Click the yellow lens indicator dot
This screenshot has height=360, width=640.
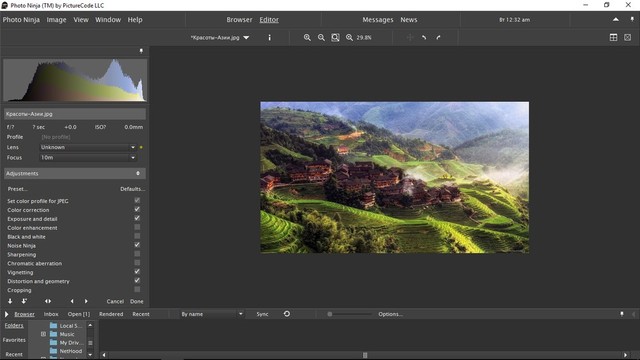point(141,147)
